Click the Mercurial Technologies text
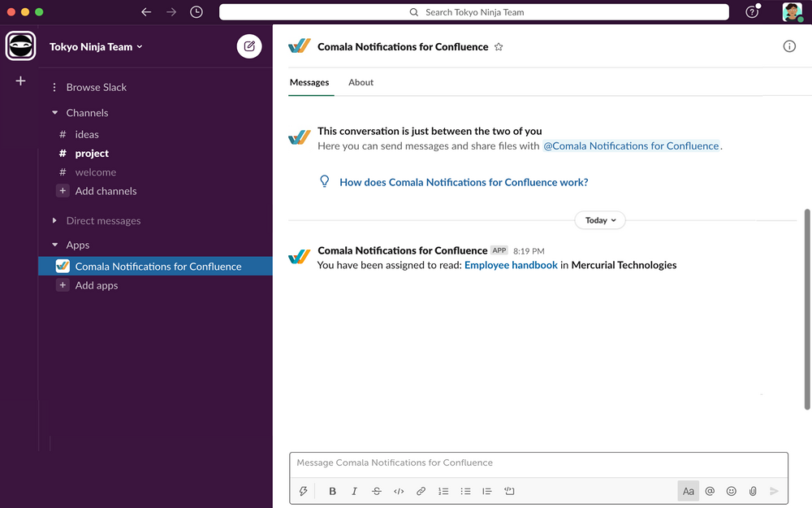 624,265
